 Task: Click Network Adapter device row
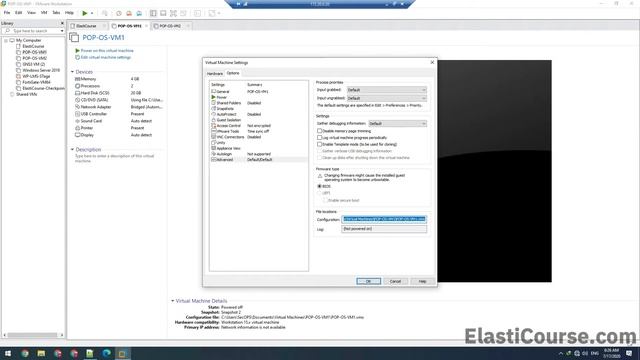point(118,107)
